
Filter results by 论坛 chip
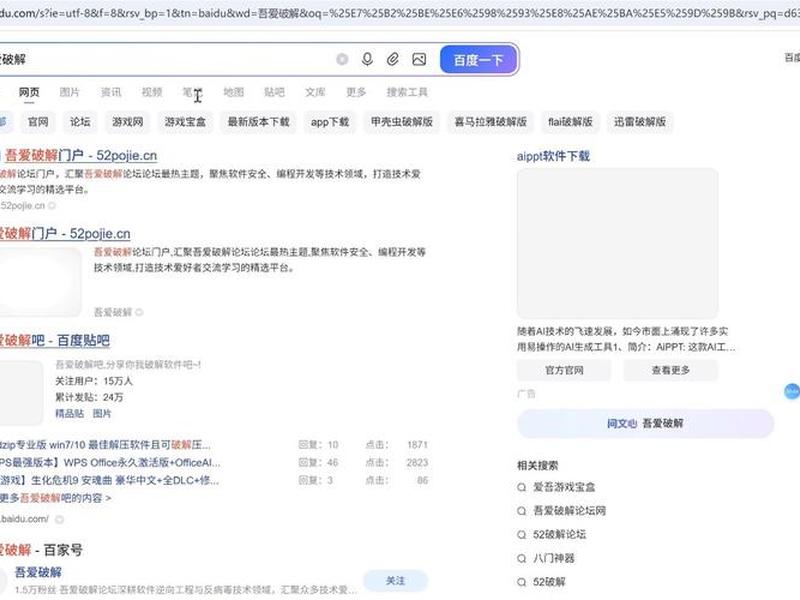tap(80, 122)
